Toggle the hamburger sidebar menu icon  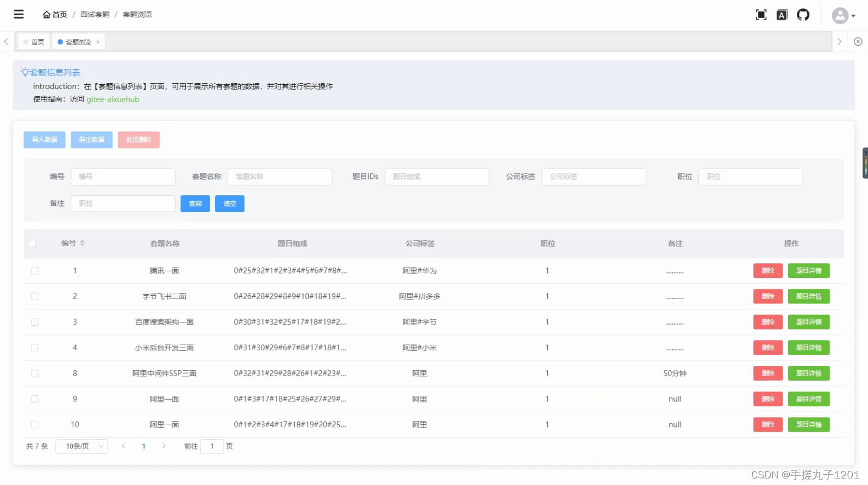[x=19, y=14]
